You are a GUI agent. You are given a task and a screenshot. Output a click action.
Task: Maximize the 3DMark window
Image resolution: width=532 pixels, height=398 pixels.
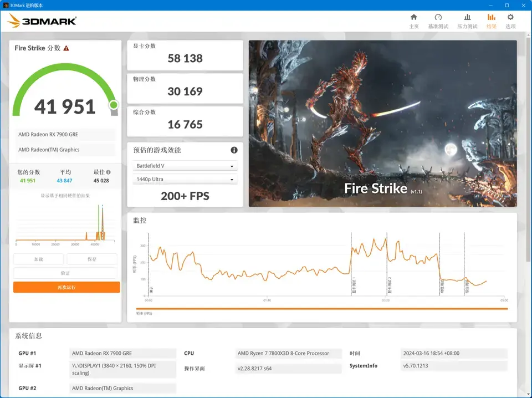[507, 5]
